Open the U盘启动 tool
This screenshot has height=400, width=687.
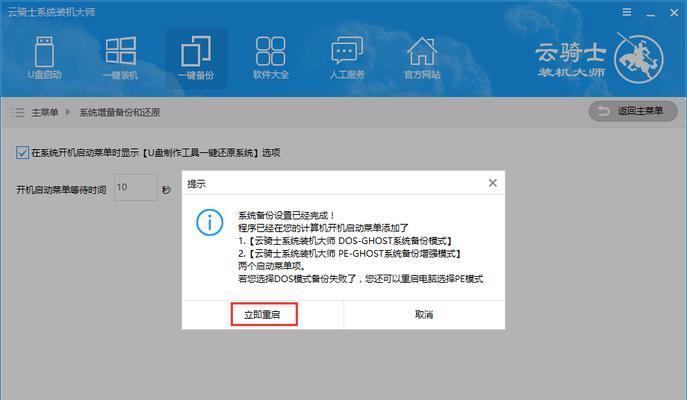(x=45, y=58)
